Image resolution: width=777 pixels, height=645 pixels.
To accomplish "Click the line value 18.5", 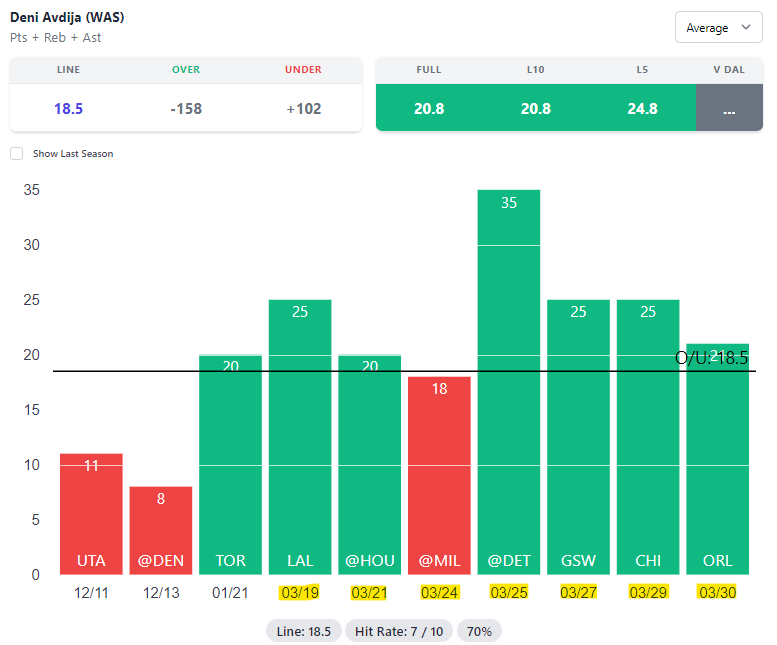I will pos(68,108).
